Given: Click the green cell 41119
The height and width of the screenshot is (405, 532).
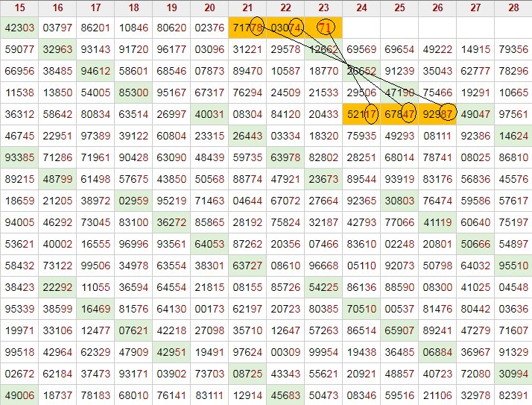Looking at the screenshot, I should pos(437,222).
